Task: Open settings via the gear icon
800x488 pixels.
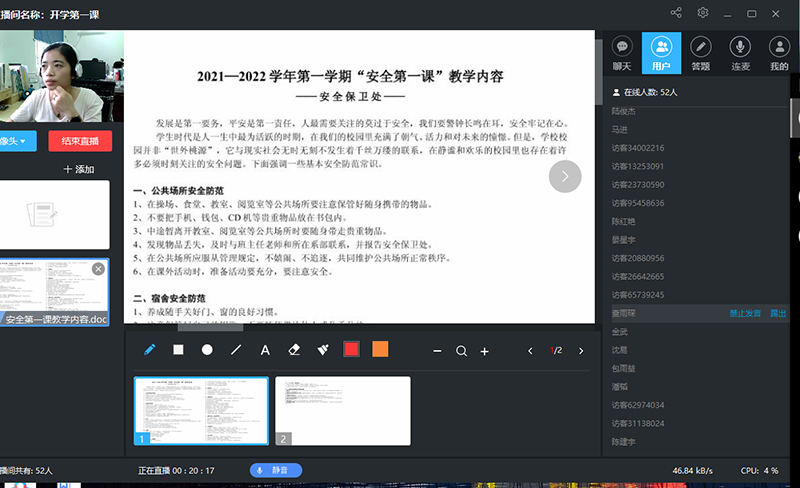Action: click(x=703, y=13)
